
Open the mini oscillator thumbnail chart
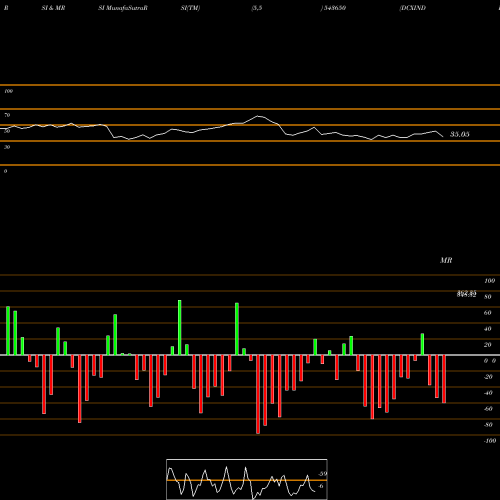pyautogui.click(x=247, y=479)
